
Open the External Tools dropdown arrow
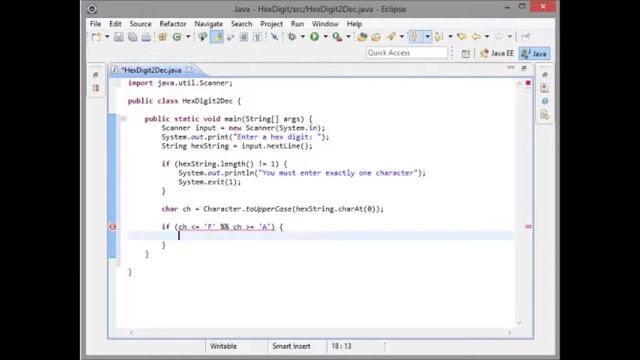pos(348,37)
